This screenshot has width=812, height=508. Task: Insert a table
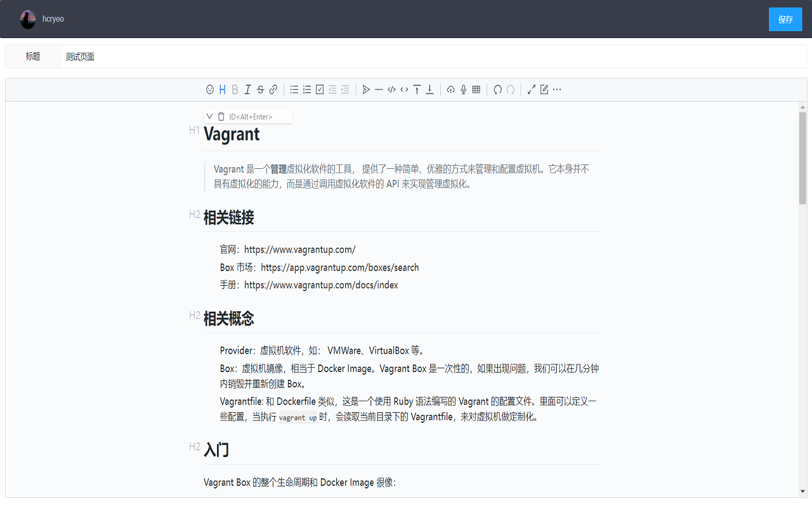click(476, 90)
